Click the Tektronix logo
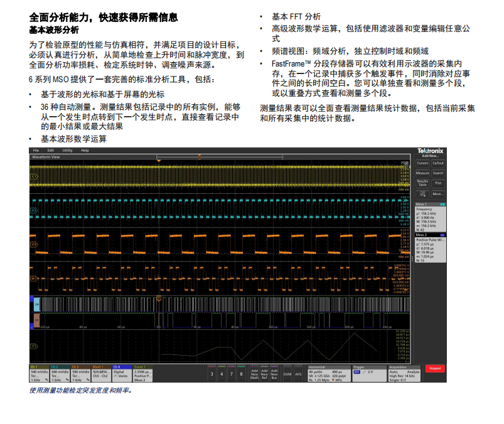The height and width of the screenshot is (424, 504). [x=430, y=151]
